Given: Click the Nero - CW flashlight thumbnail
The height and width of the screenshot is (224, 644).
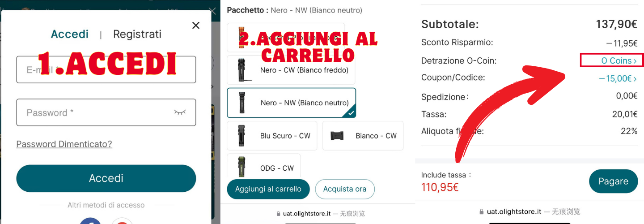Looking at the screenshot, I should 242,70.
